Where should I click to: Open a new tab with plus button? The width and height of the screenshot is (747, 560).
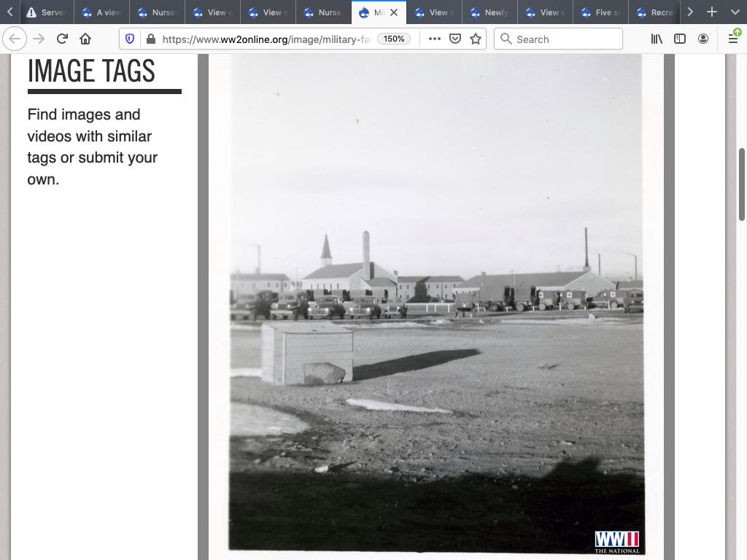pos(712,12)
